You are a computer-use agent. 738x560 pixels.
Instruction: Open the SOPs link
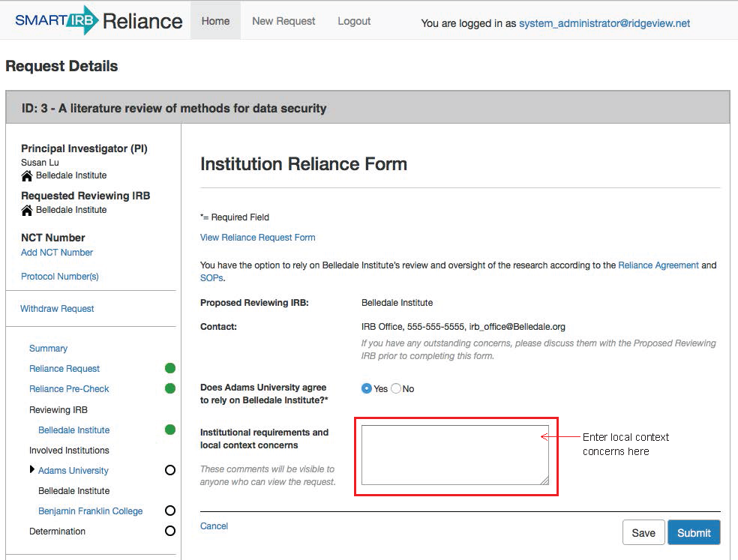tap(211, 277)
